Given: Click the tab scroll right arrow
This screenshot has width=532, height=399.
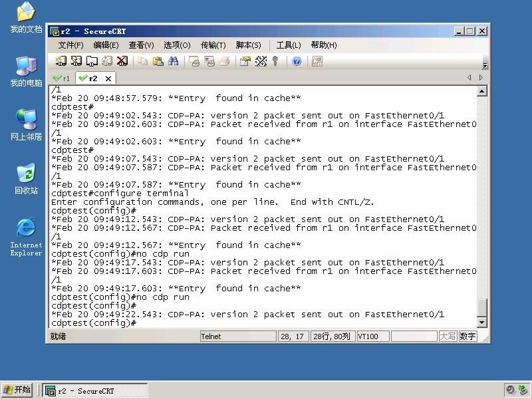Looking at the screenshot, I should click(x=481, y=78).
